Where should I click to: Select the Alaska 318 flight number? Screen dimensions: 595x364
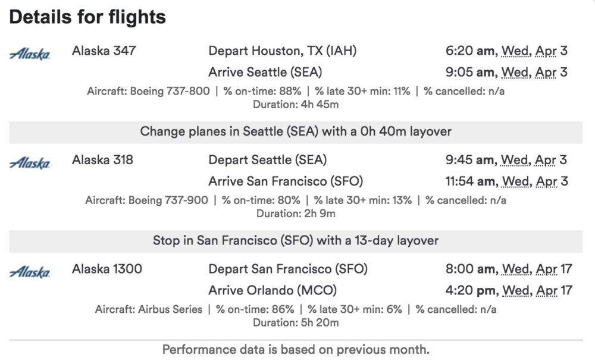pyautogui.click(x=102, y=160)
